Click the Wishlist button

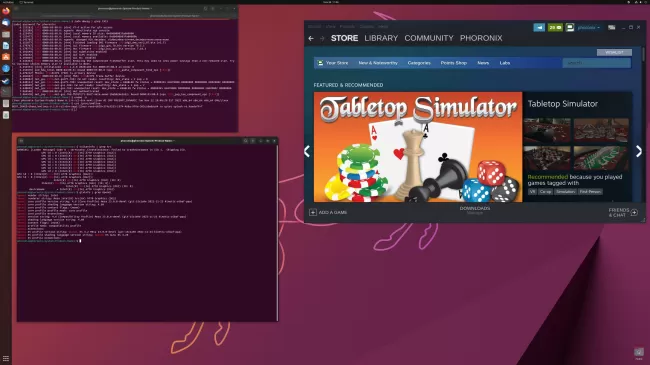pyautogui.click(x=614, y=52)
